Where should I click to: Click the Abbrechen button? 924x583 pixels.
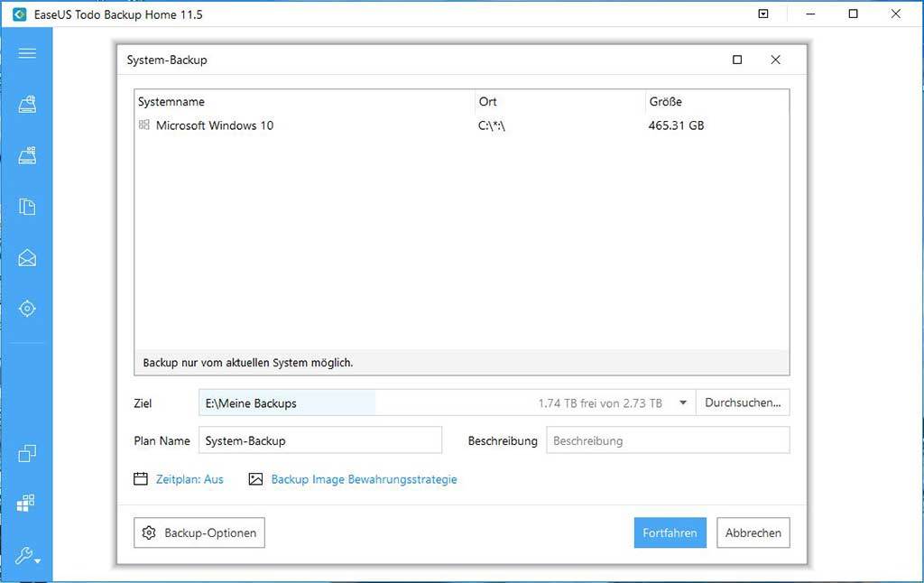click(x=753, y=532)
